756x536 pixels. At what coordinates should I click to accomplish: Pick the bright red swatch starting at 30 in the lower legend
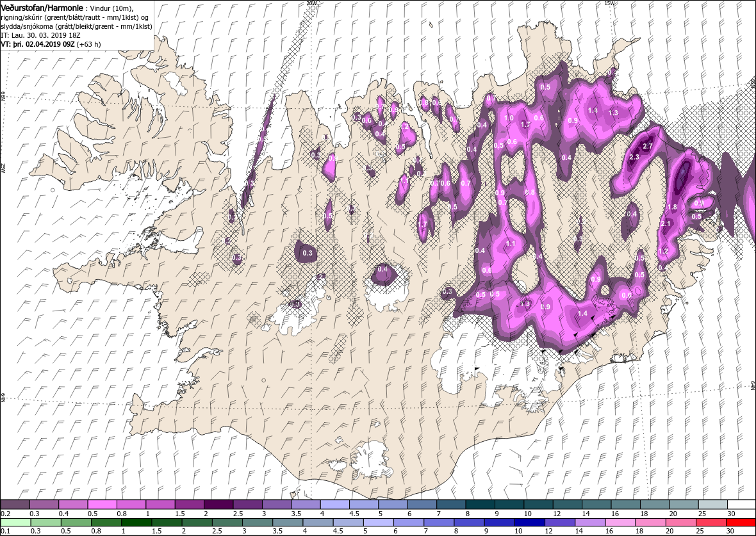[x=741, y=523]
